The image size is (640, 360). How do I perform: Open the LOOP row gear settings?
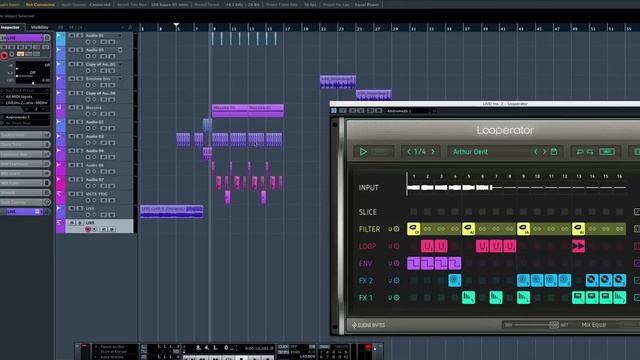pyautogui.click(x=396, y=246)
